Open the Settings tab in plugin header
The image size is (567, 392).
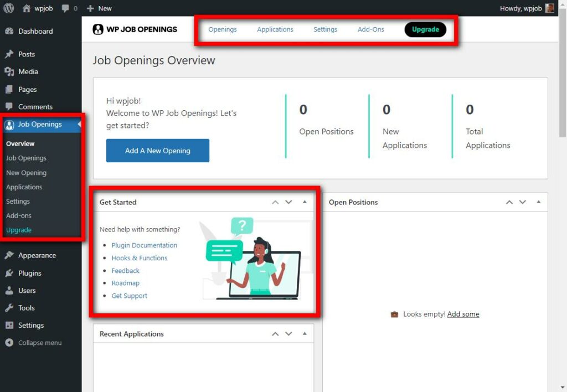[325, 29]
